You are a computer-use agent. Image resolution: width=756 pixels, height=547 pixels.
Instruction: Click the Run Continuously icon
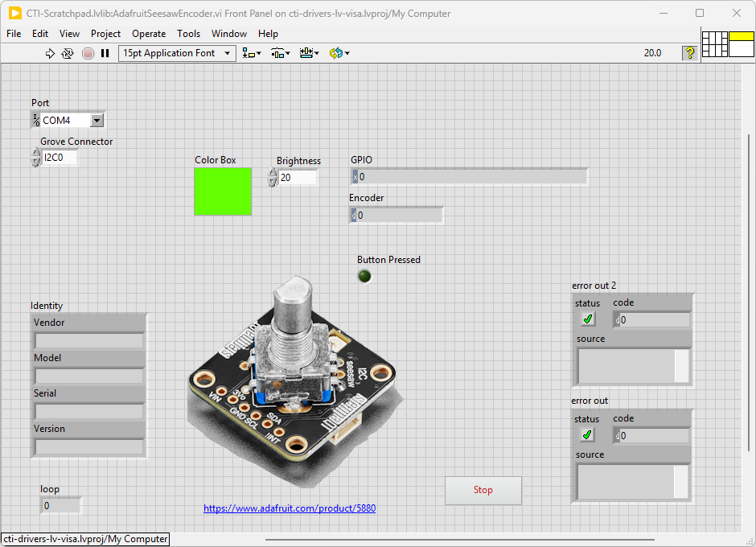tap(68, 53)
